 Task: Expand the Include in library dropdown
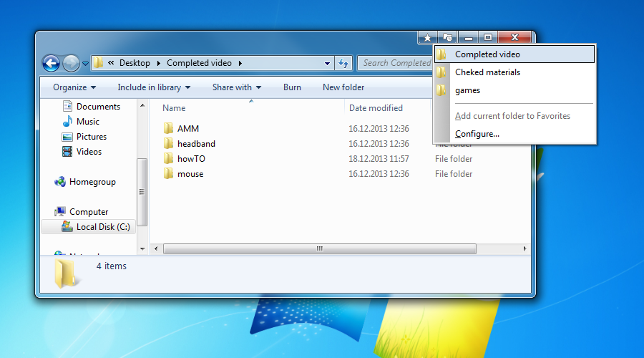[x=154, y=87]
